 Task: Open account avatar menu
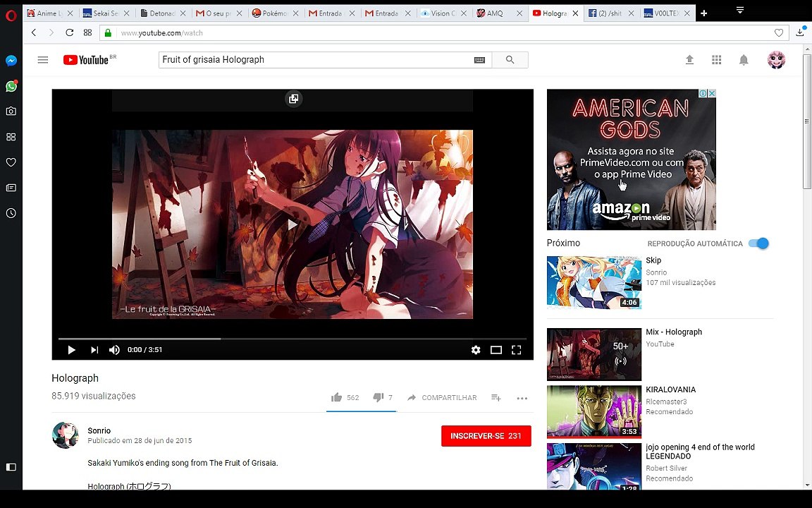pos(776,60)
